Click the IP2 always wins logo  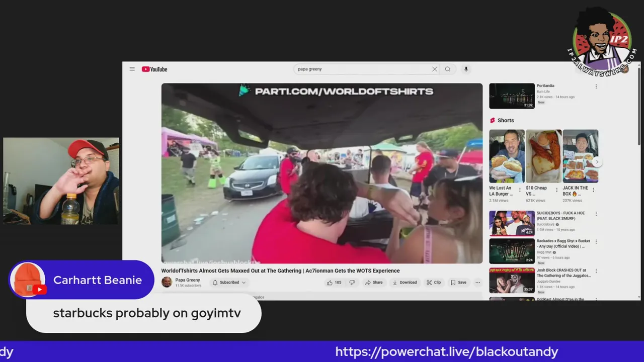601,42
